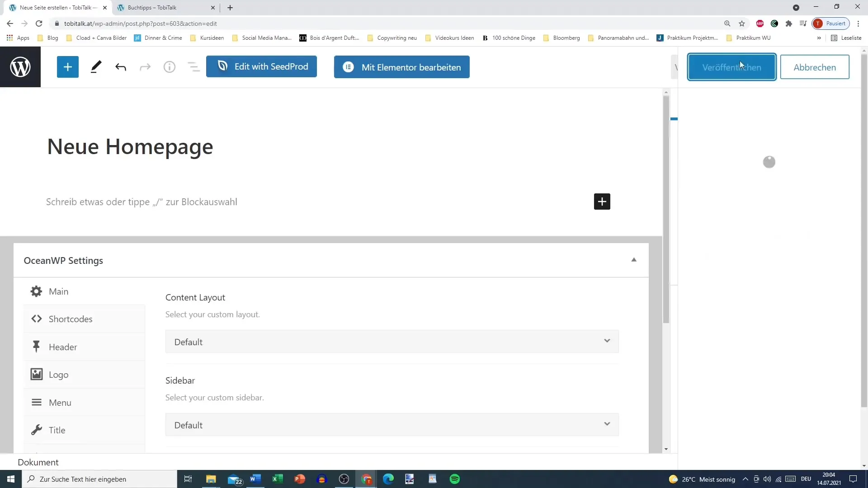868x488 pixels.
Task: Open Excel from the taskbar
Action: pos(278,479)
